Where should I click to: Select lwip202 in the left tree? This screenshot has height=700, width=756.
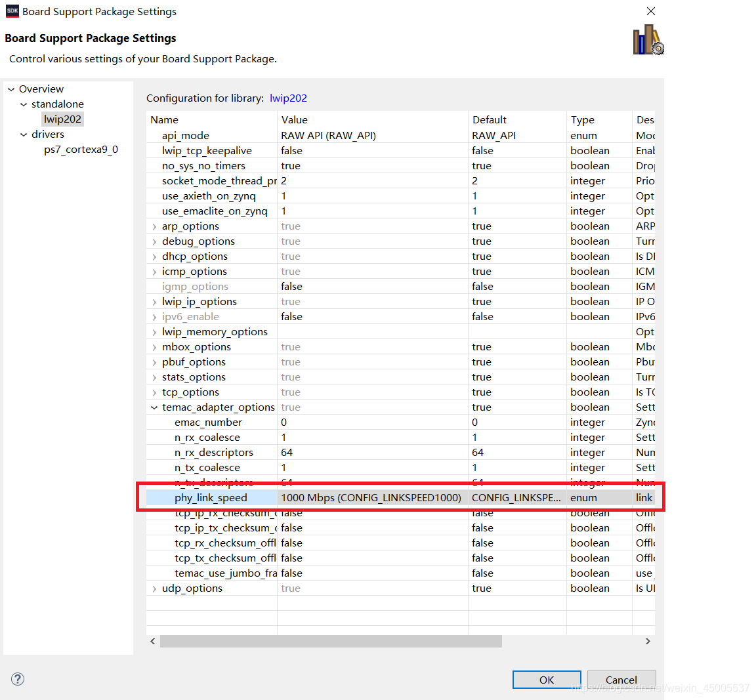[x=63, y=119]
